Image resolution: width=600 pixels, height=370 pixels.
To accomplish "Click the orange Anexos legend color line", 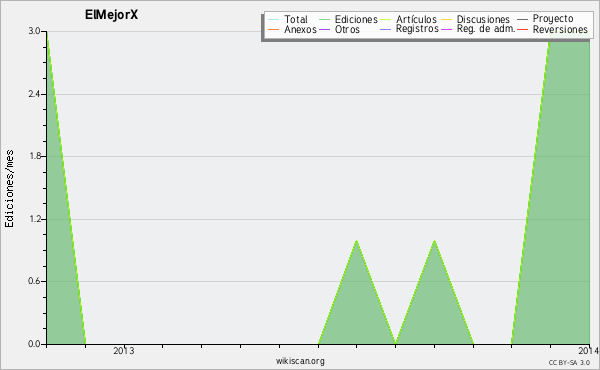I will (x=274, y=29).
